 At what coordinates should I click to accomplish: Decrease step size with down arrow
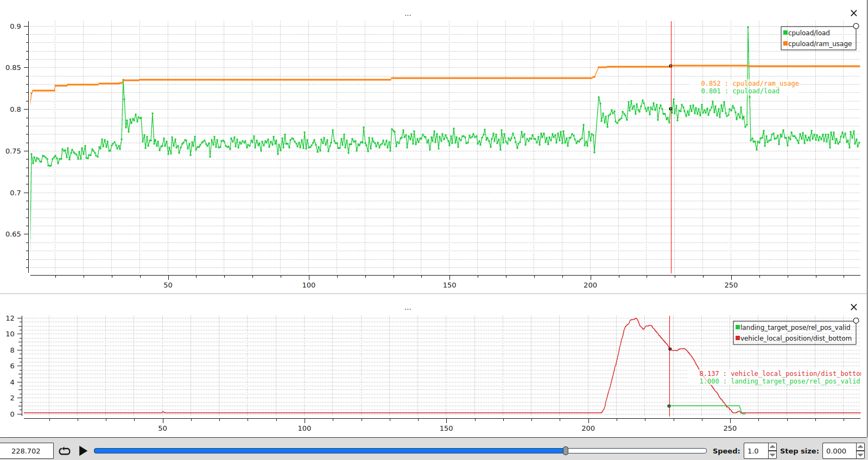(860, 455)
